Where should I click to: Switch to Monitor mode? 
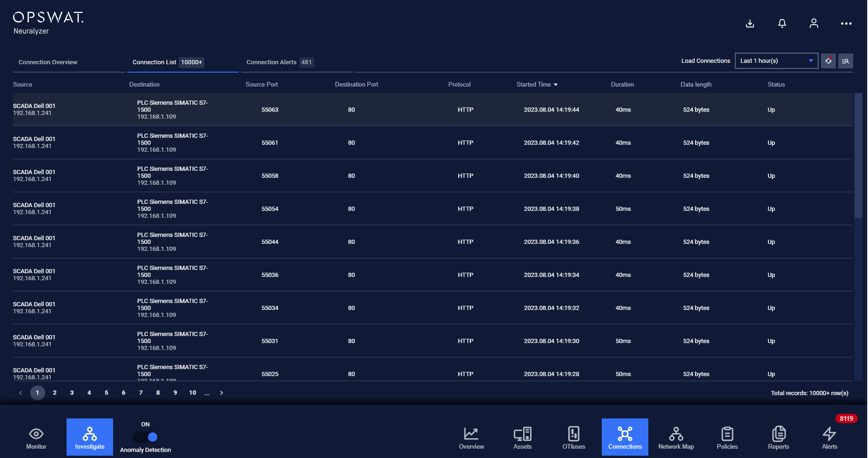pos(36,437)
